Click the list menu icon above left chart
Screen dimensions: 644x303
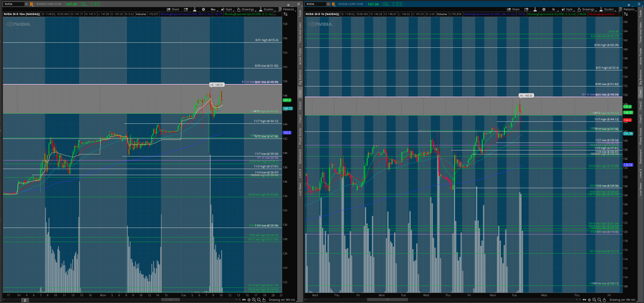[298, 4]
